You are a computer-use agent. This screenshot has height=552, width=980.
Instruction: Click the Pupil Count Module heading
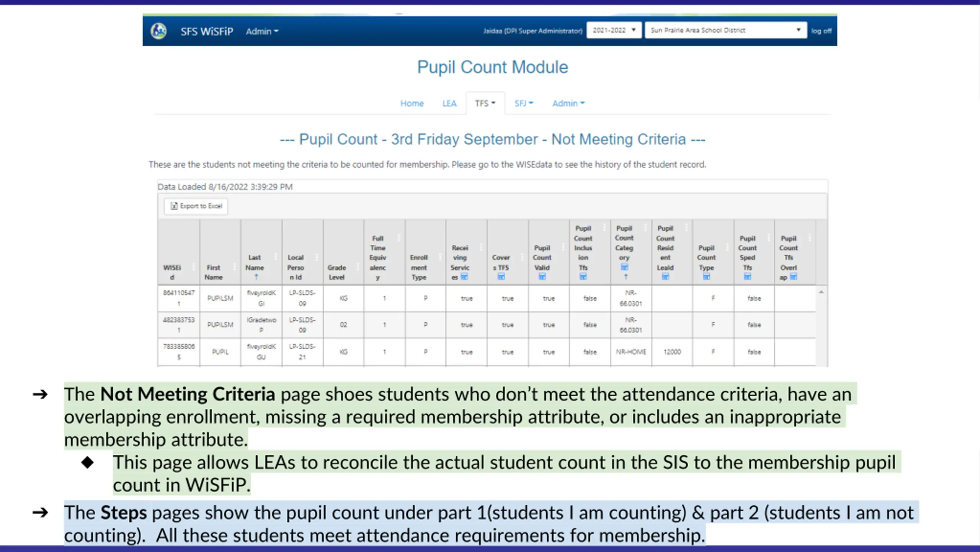[493, 67]
